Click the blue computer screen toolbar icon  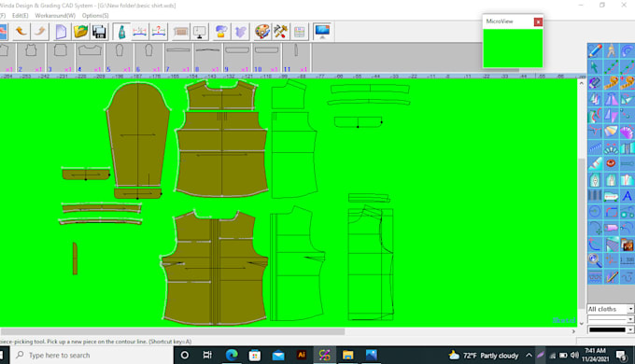[322, 32]
